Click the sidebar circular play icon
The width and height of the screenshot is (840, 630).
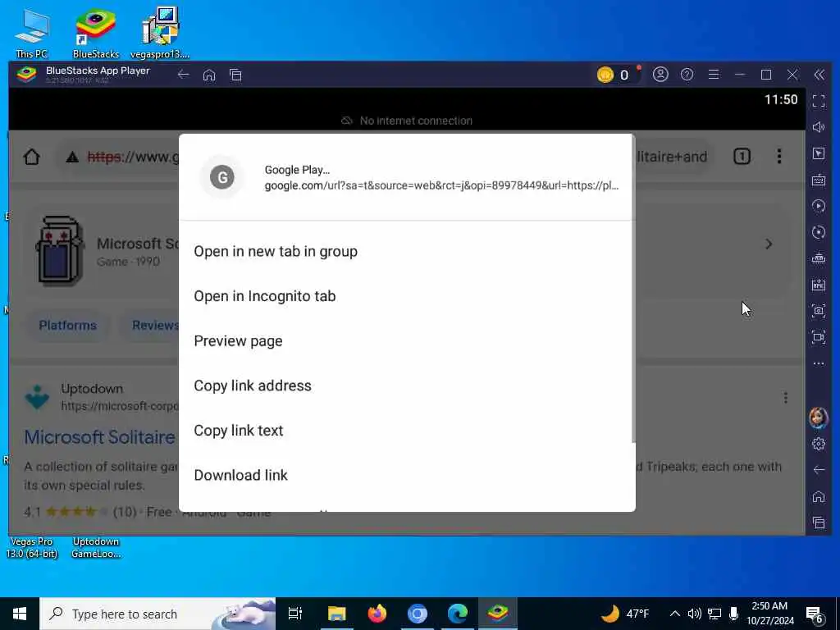819,206
